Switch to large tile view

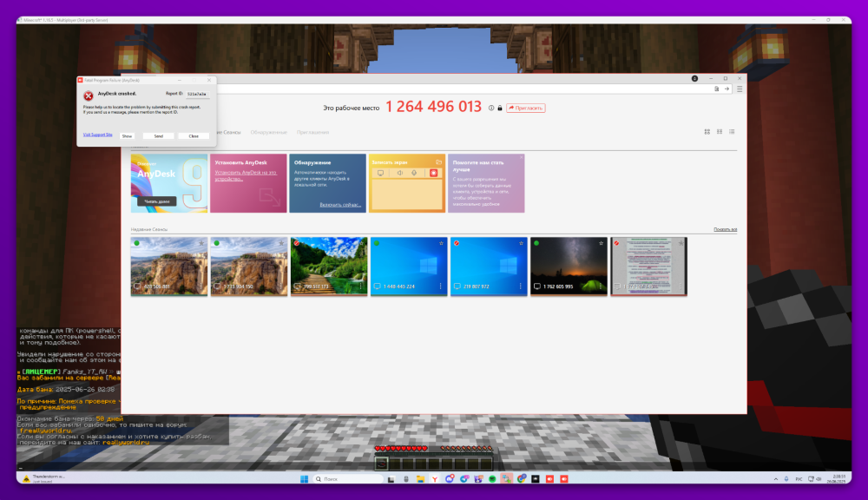tap(707, 132)
